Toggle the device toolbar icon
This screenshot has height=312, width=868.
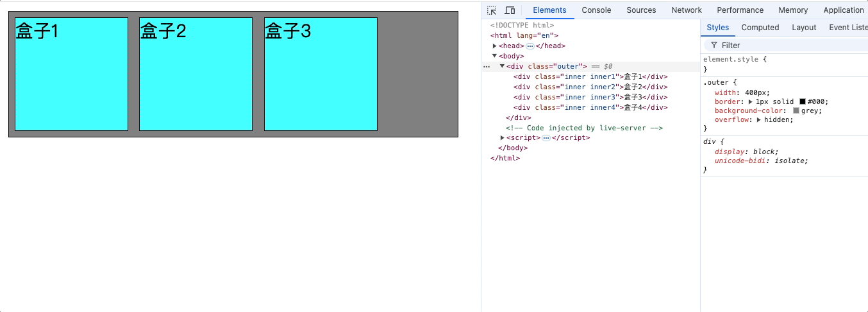510,10
